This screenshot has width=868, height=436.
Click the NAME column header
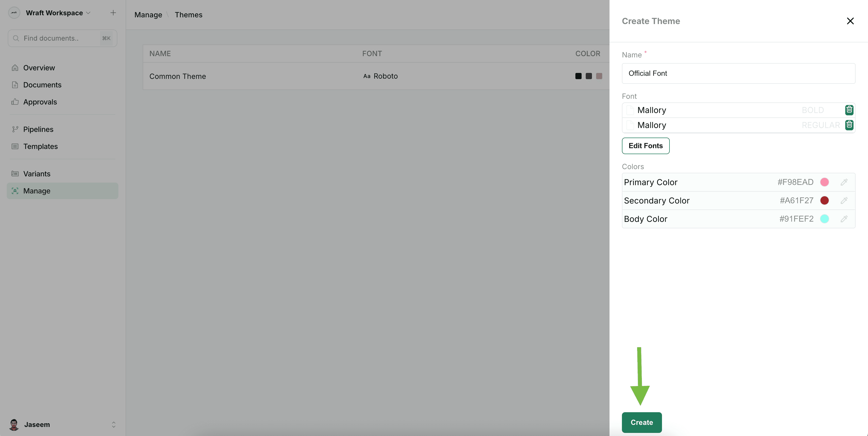pyautogui.click(x=160, y=54)
